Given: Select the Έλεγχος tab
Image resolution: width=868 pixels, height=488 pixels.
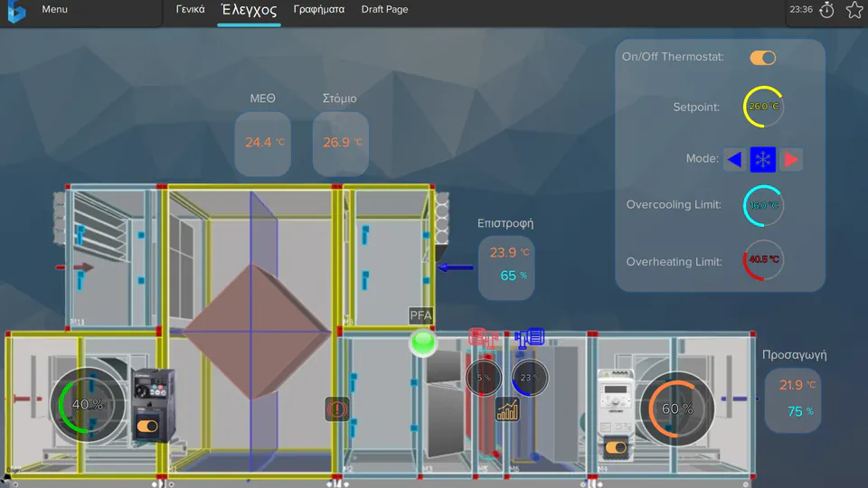Looking at the screenshot, I should click(x=250, y=10).
